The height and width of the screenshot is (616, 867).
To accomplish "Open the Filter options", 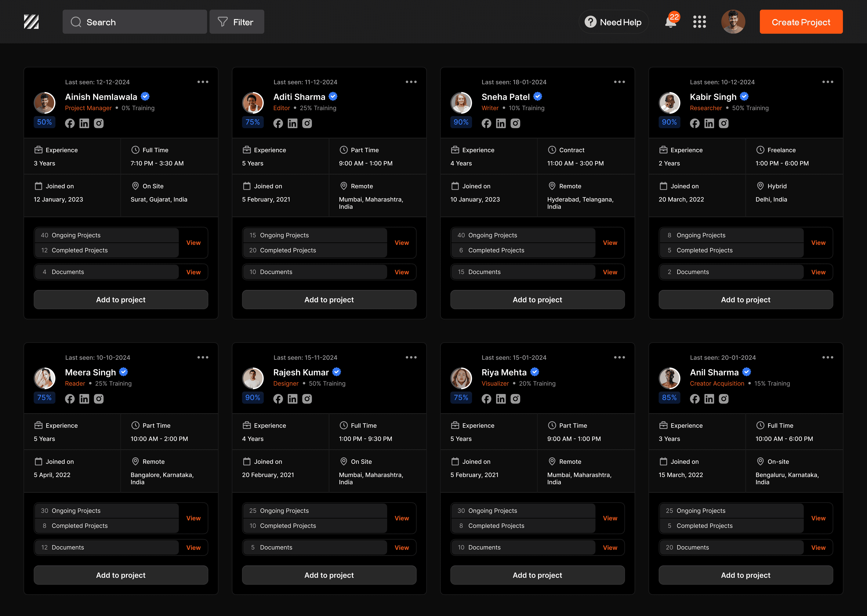I will (x=237, y=22).
